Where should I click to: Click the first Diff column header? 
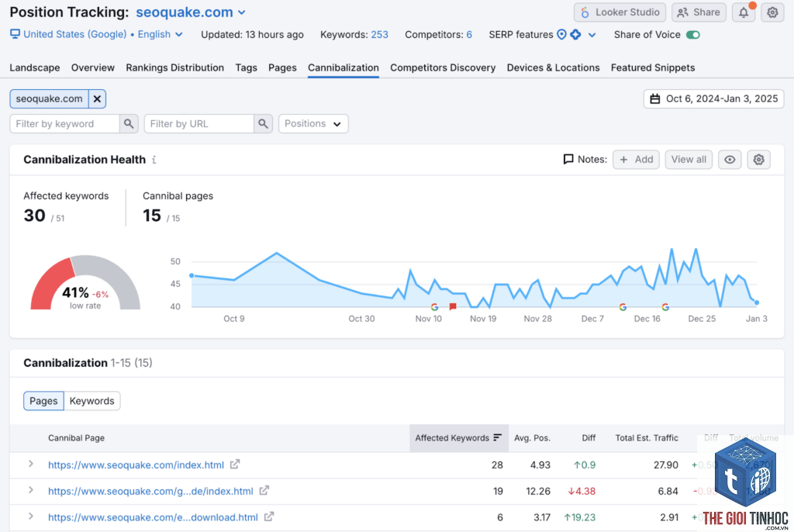pos(589,437)
